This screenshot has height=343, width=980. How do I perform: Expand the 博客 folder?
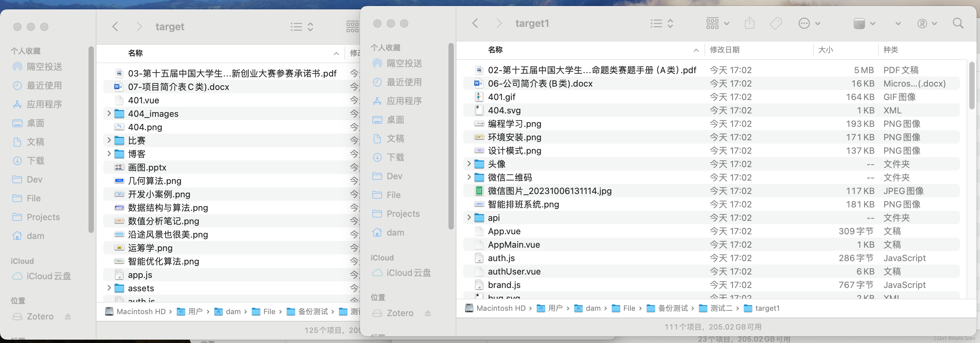[x=109, y=154]
